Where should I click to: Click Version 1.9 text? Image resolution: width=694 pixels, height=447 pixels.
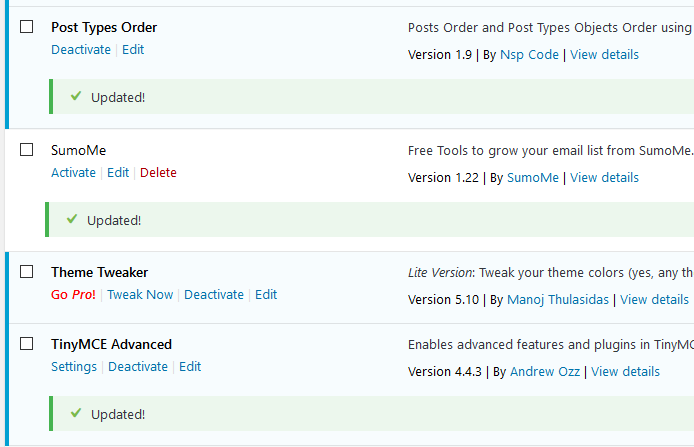point(440,54)
